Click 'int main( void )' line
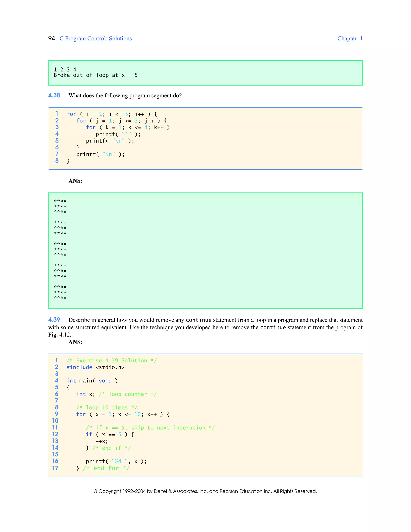411x532 pixels. [92, 381]
